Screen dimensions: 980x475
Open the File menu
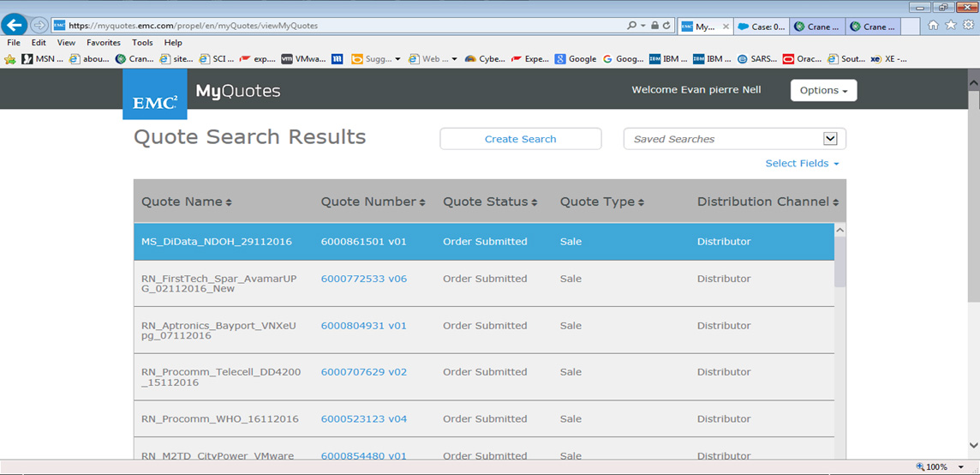click(14, 43)
